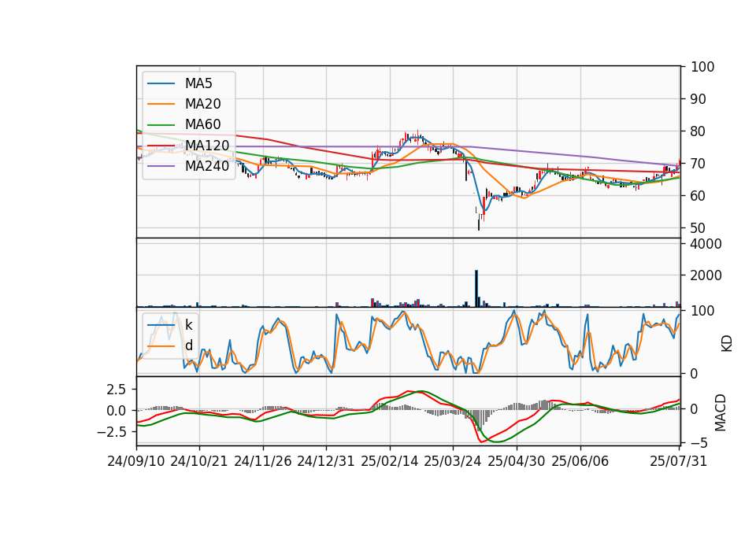
Task: Click the tallest volume bar spike
Action: coord(476,289)
